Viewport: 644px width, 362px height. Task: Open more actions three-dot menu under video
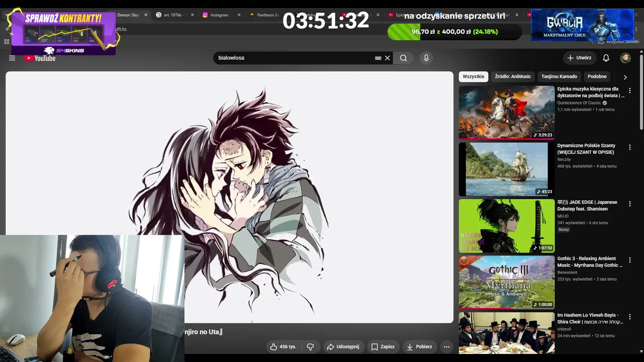tap(446, 346)
